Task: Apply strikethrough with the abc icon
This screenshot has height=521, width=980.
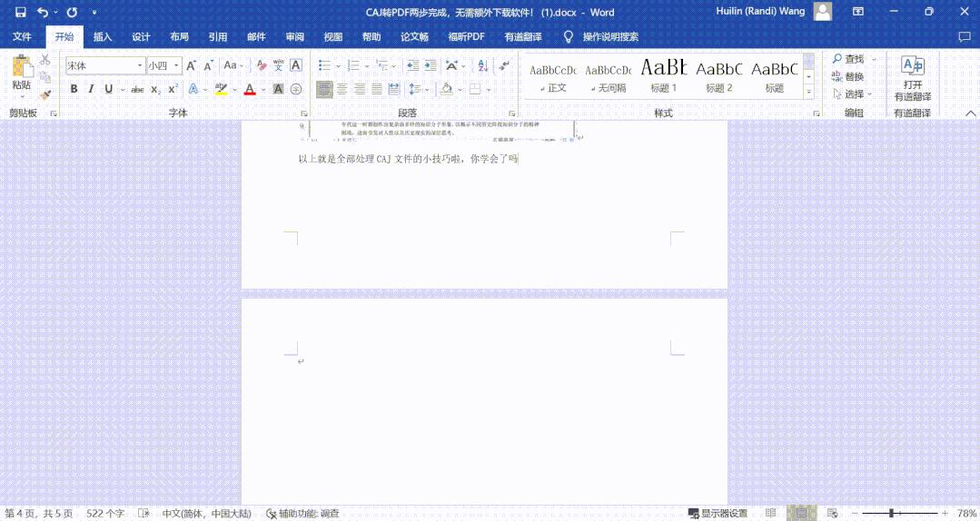Action: 137,89
